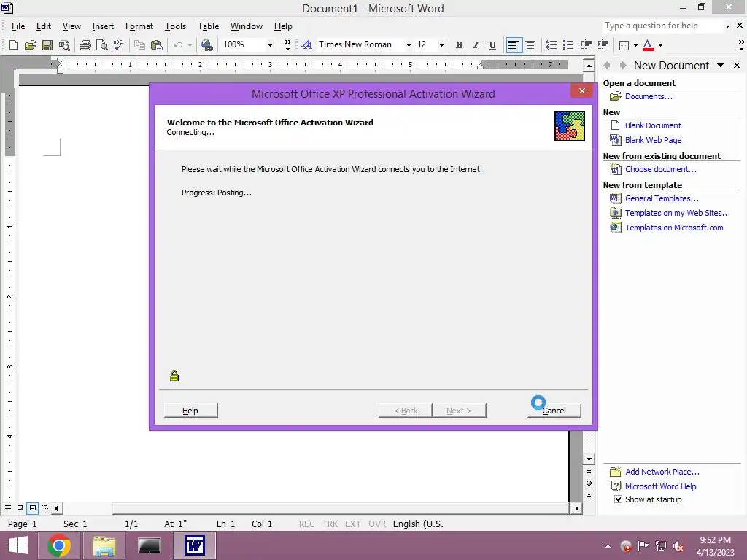This screenshot has height=560, width=747.
Task: Click the Select Browse Object circle button
Action: click(589, 483)
